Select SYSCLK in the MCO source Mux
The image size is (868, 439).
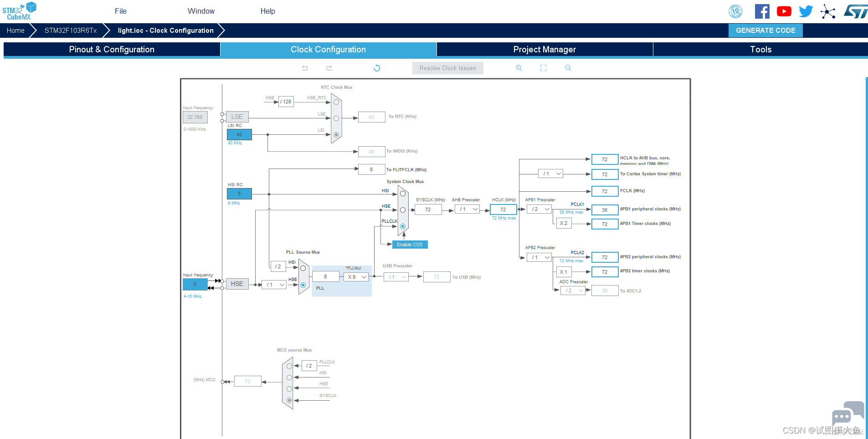point(289,400)
